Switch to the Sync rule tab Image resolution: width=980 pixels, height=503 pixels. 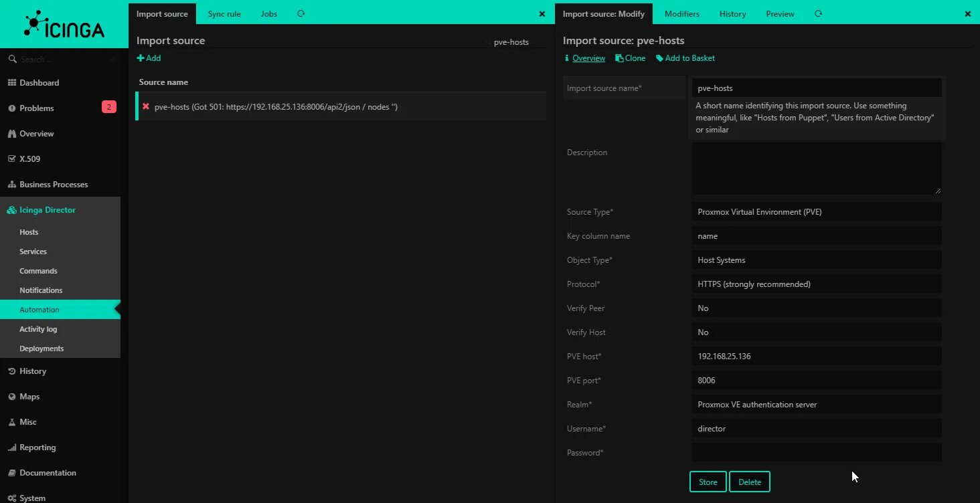(x=224, y=13)
